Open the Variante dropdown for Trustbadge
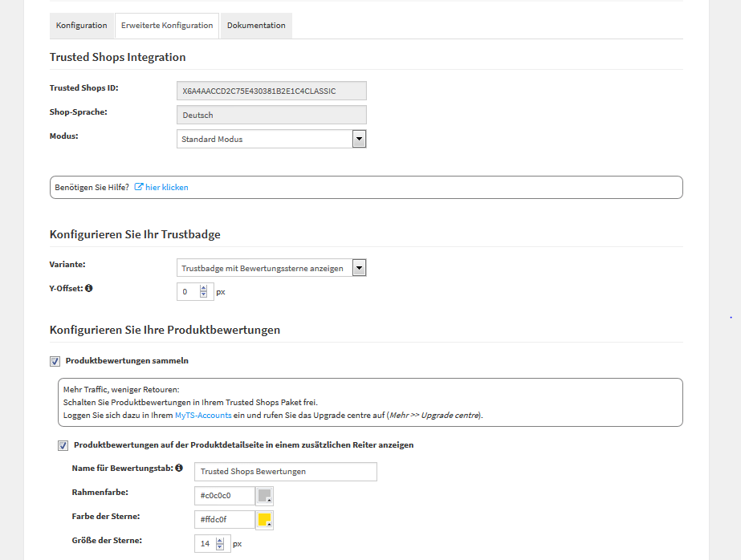 pos(359,267)
